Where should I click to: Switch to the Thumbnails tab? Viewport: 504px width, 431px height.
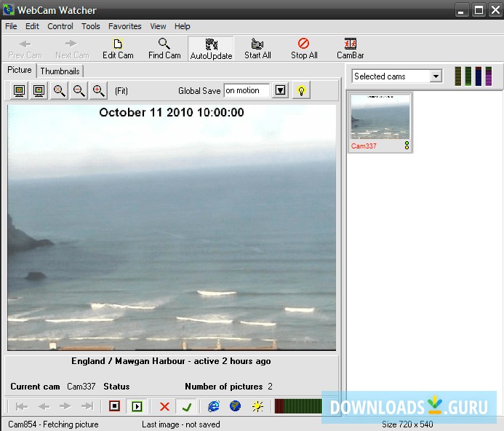(x=60, y=71)
